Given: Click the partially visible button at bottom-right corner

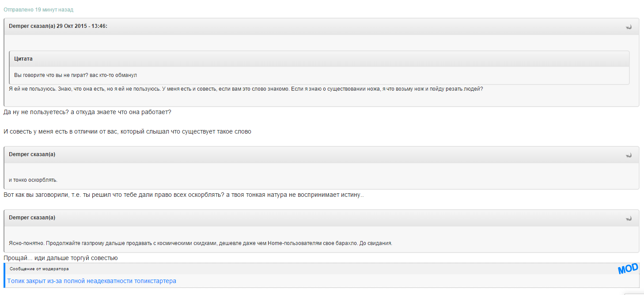Looking at the screenshot, I should (634, 293).
